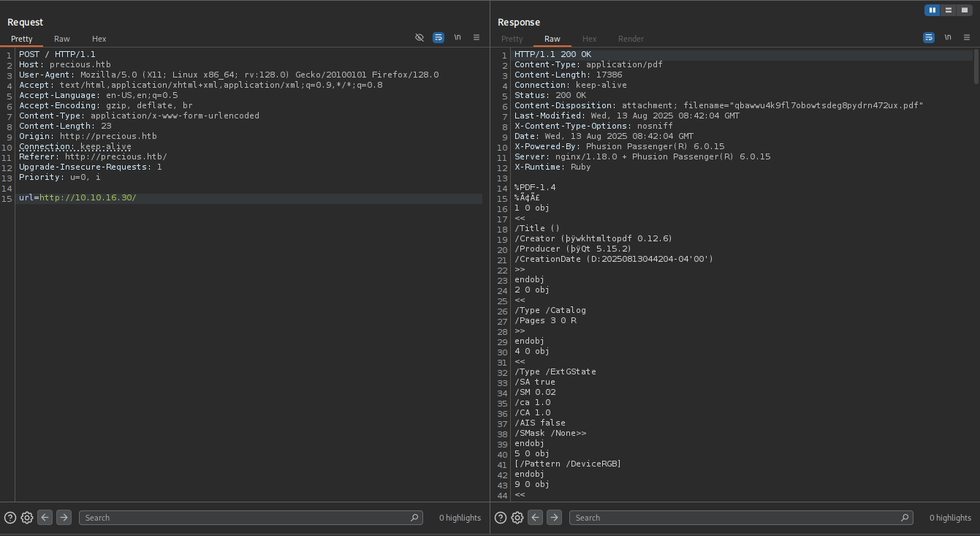Switch to the Render tab in Response
This screenshot has width=980, height=536.
coord(631,39)
